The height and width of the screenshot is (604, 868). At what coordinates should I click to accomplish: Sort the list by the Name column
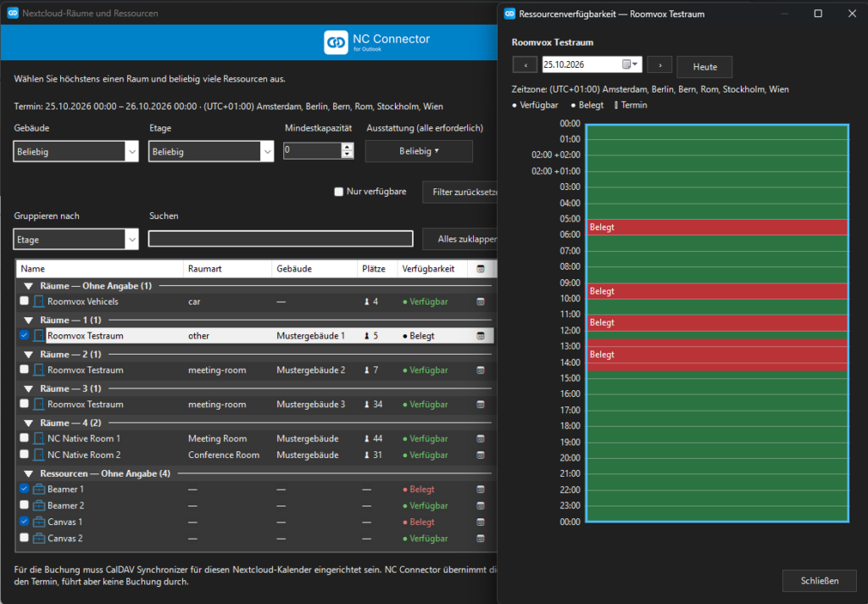click(x=100, y=269)
